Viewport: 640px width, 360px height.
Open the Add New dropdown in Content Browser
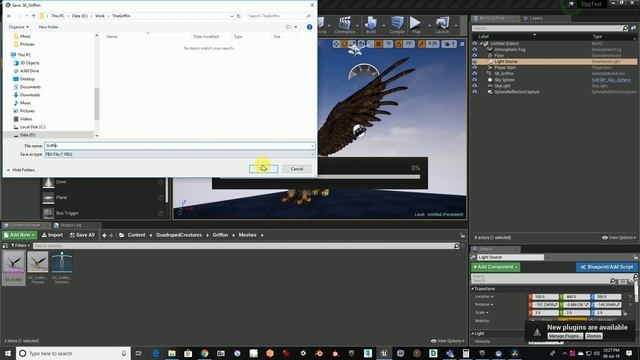(19, 235)
